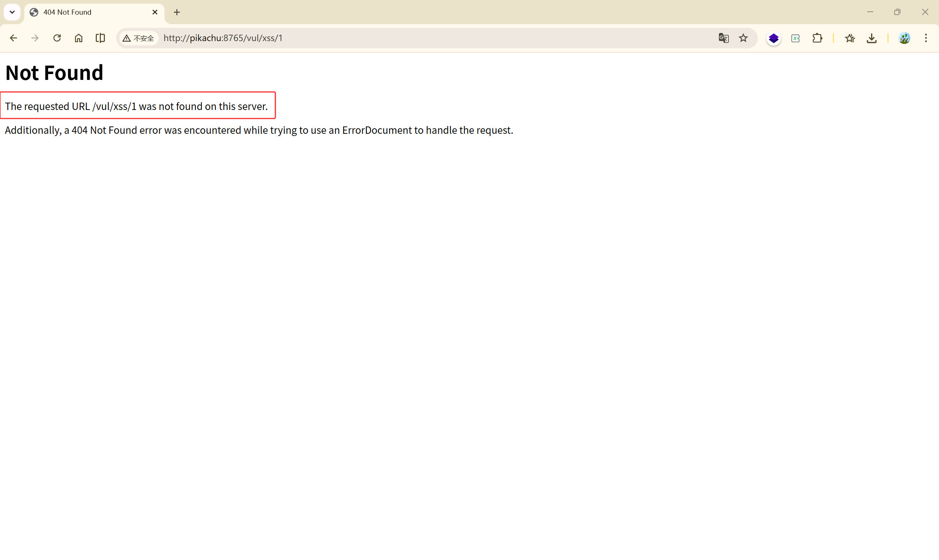Close the 404 Not Found tab
The width and height of the screenshot is (939, 560).
click(x=155, y=12)
